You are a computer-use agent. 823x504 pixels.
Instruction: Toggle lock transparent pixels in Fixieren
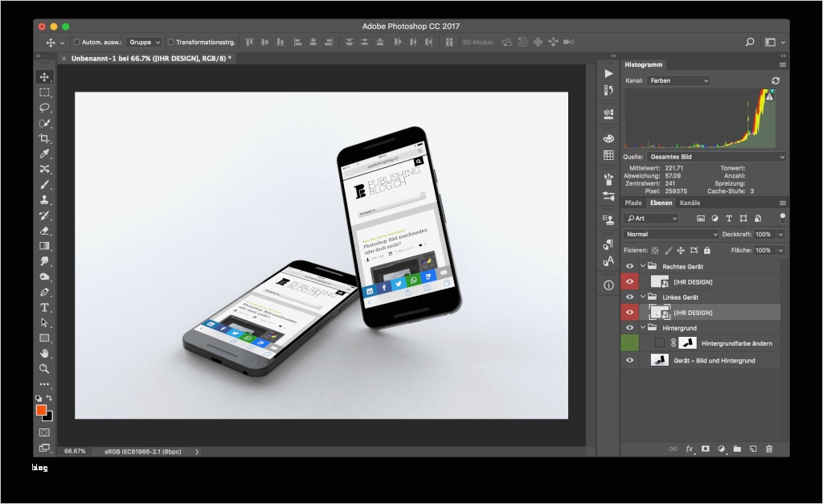(655, 251)
